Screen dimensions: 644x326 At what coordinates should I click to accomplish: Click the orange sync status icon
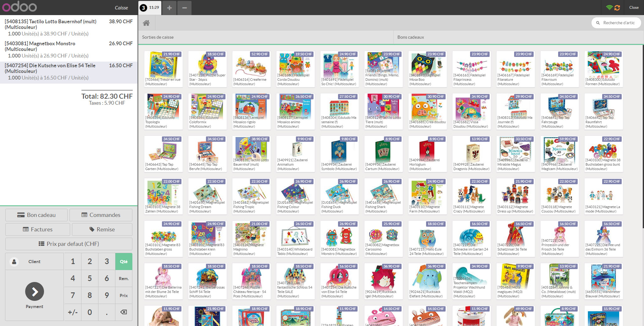point(617,8)
